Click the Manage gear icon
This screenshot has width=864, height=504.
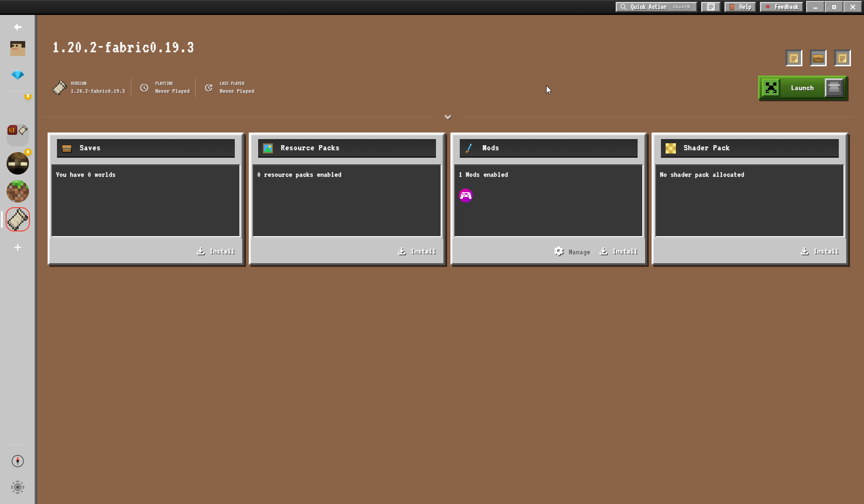point(559,252)
